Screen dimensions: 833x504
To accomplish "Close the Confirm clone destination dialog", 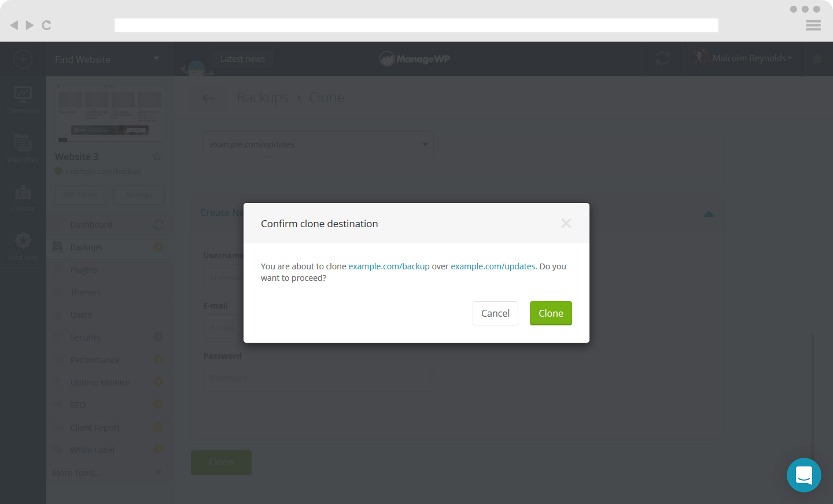I will (x=566, y=223).
